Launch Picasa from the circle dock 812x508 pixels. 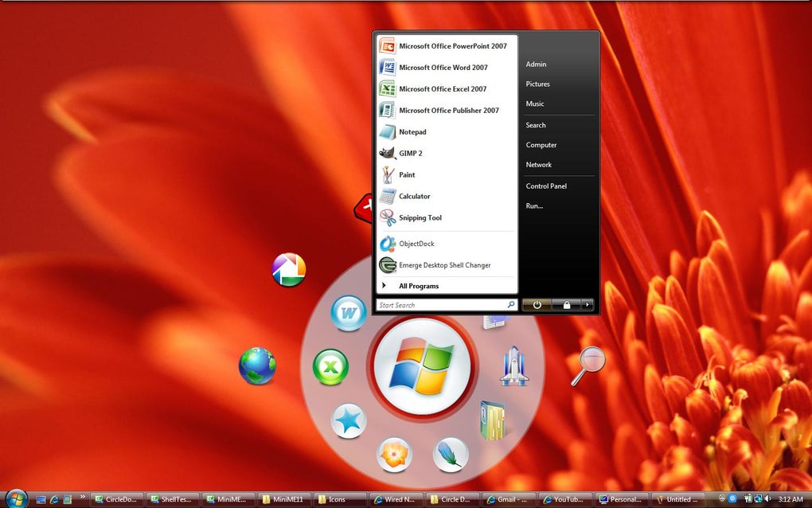(x=289, y=270)
